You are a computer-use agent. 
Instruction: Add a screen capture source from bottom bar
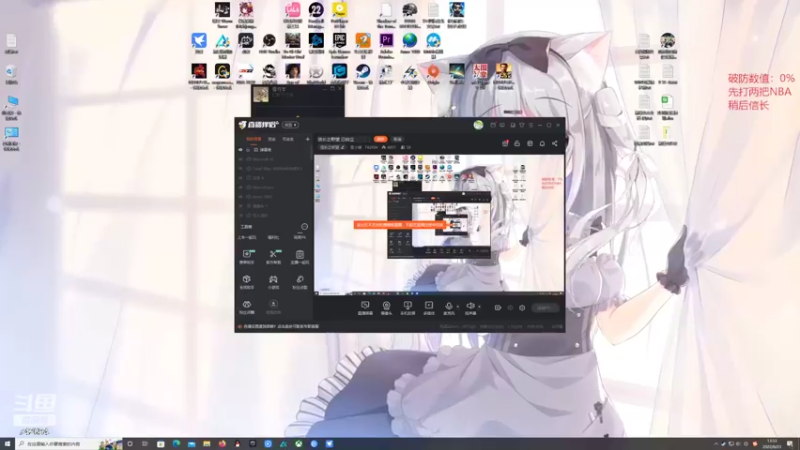point(365,308)
